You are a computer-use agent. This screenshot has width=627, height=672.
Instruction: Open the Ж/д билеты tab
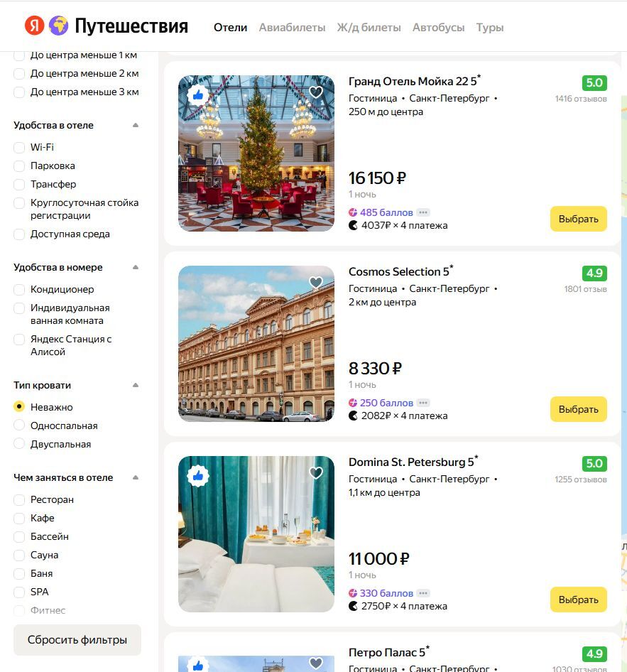click(369, 28)
